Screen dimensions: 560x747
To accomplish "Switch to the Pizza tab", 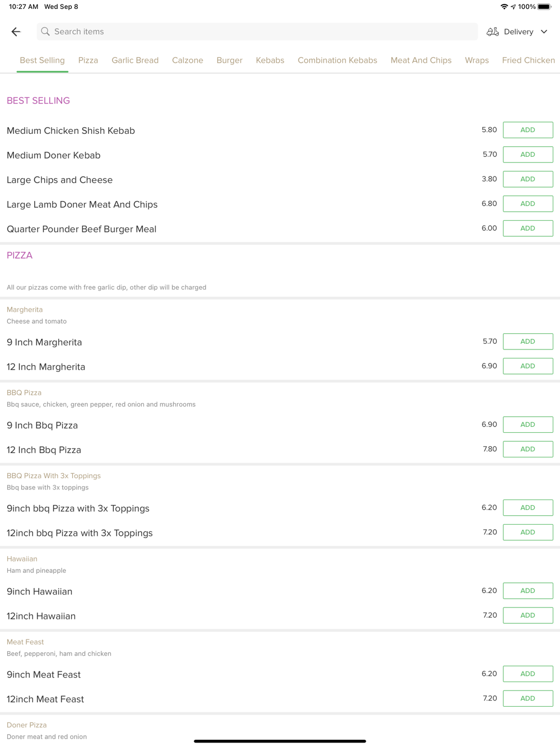I will point(88,60).
